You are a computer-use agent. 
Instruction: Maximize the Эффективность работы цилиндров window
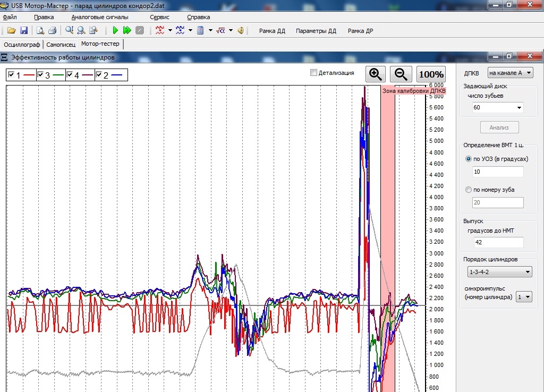[509, 56]
